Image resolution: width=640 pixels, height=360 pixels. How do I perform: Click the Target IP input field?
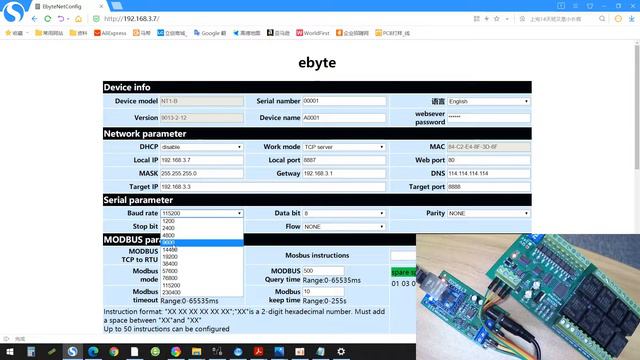pyautogui.click(x=273, y=187)
